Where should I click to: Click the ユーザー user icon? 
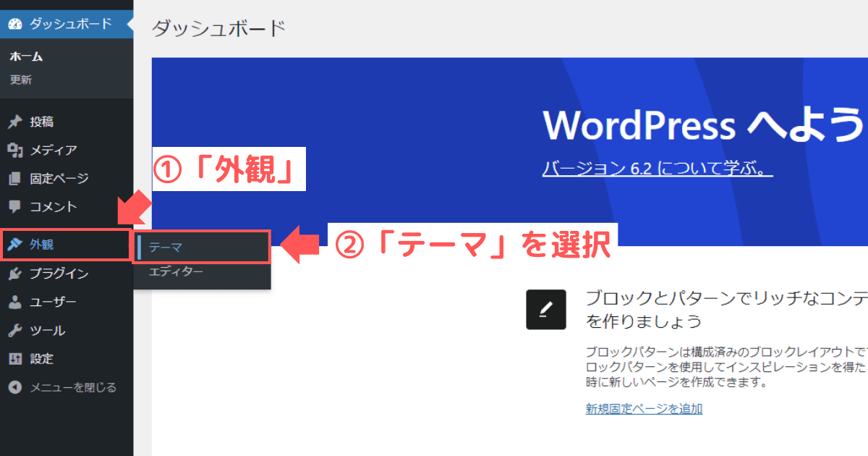(x=16, y=302)
